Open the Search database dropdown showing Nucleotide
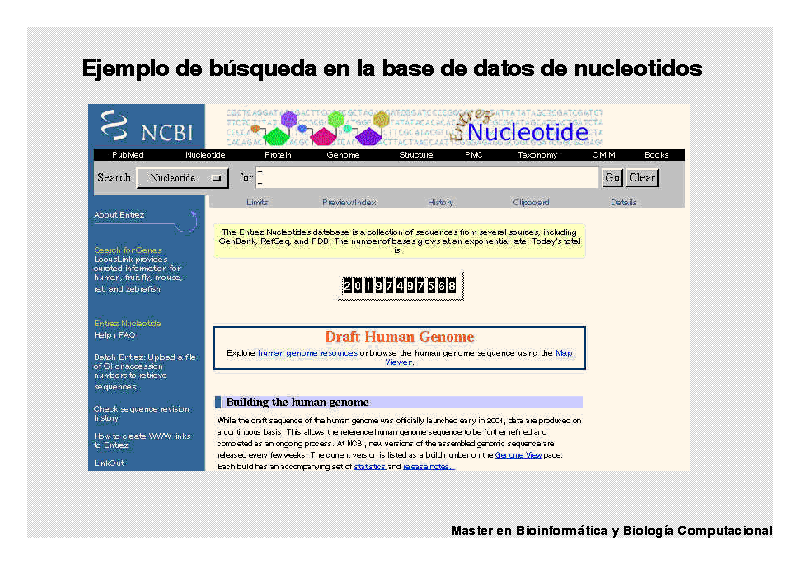Image resolution: width=800 pixels, height=565 pixels. [x=183, y=178]
